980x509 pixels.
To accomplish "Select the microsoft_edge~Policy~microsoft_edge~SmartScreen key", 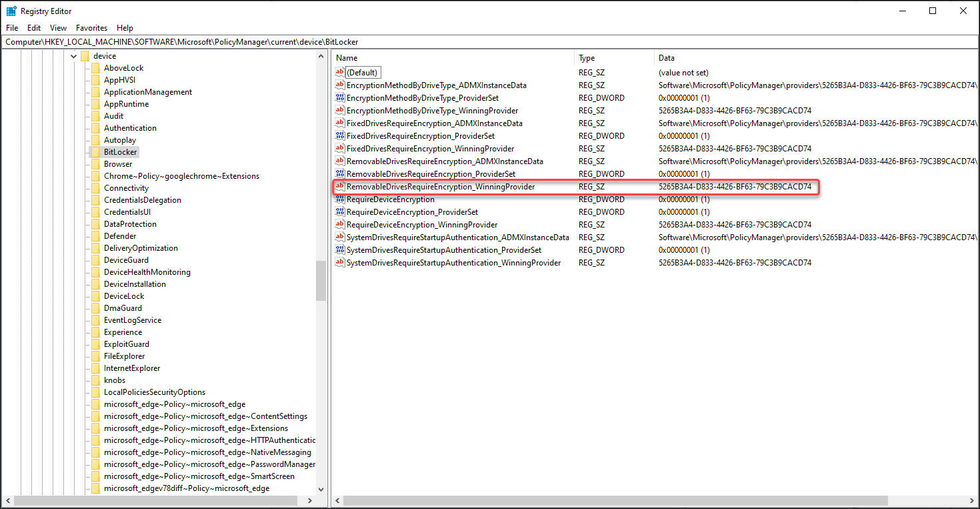I will [199, 476].
